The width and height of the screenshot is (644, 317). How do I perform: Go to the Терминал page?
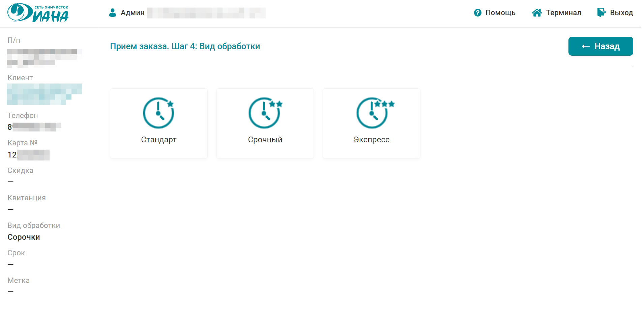pos(563,13)
